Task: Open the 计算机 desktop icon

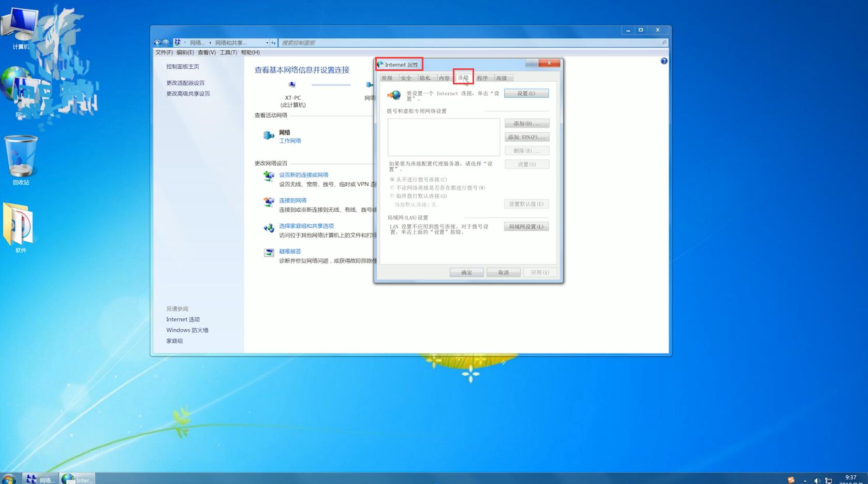Action: click(x=20, y=28)
